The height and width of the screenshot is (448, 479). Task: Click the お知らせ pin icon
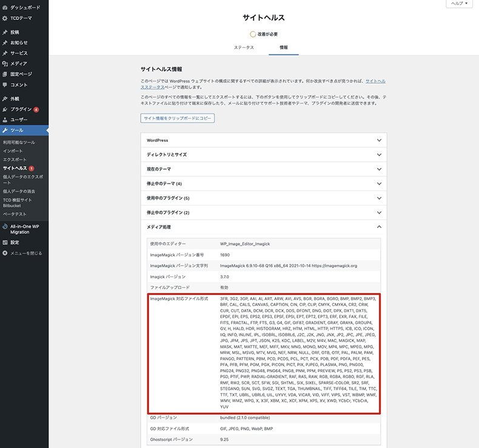[5, 43]
